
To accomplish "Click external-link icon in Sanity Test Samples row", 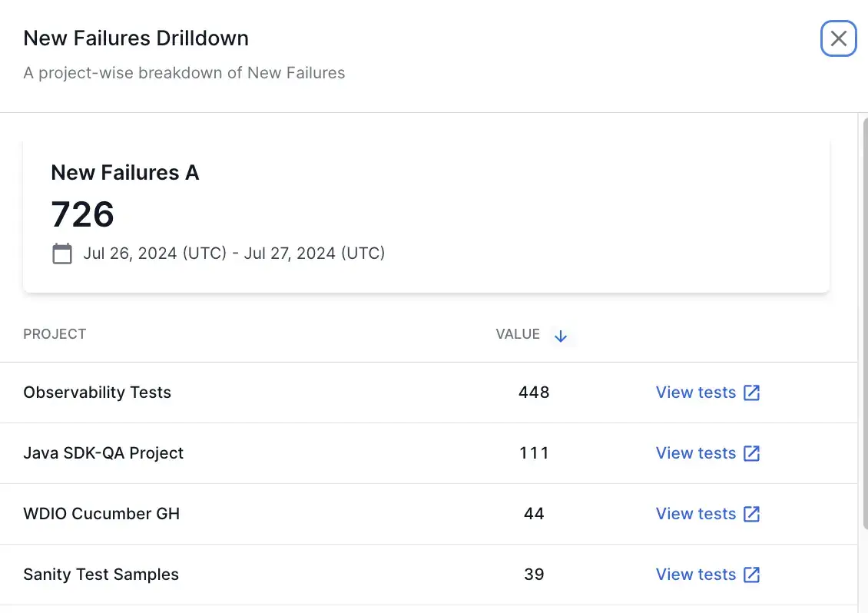I will point(752,575).
